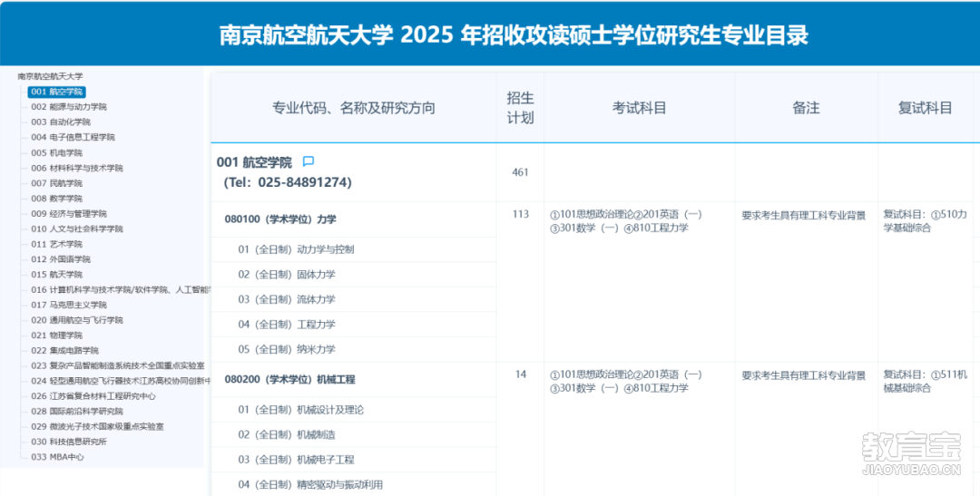980x496 pixels.
Task: Choose 012 外国语学院
Action: [x=61, y=259]
